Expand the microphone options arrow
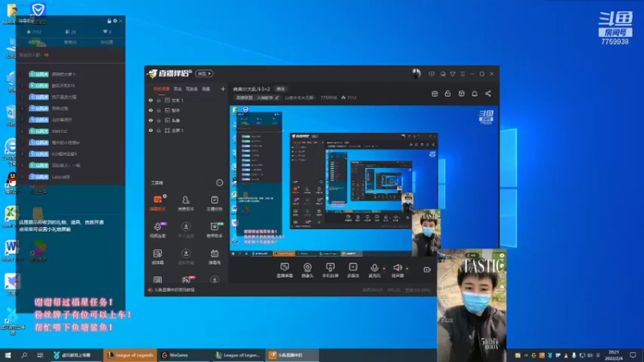Viewport: 644px width, 362px height. coord(384,269)
